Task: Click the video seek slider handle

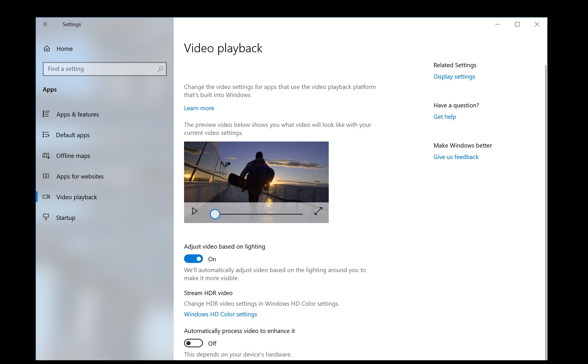Action: point(215,214)
